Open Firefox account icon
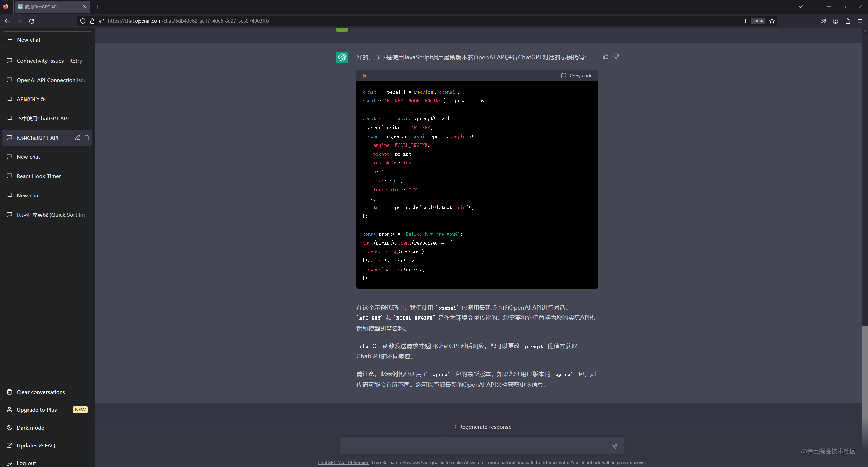Screen dimensions: 868x467 (835, 21)
